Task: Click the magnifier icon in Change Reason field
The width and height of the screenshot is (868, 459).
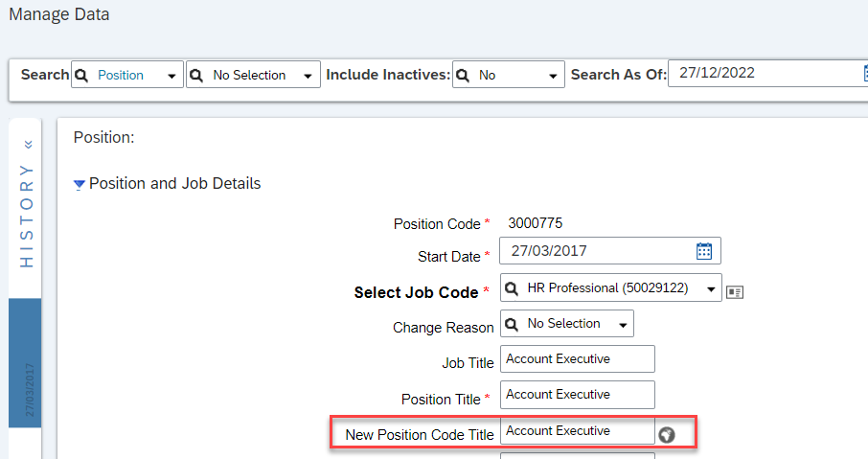Action: point(512,325)
